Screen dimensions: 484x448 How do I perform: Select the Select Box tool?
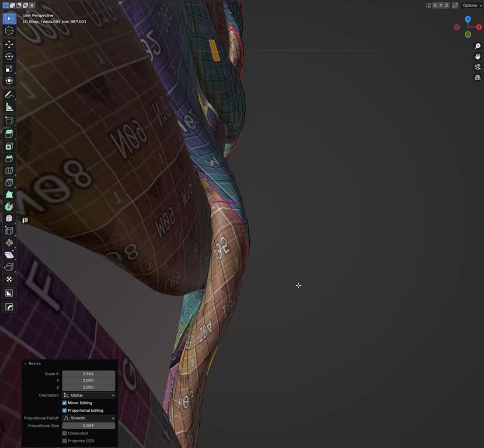pyautogui.click(x=9, y=19)
